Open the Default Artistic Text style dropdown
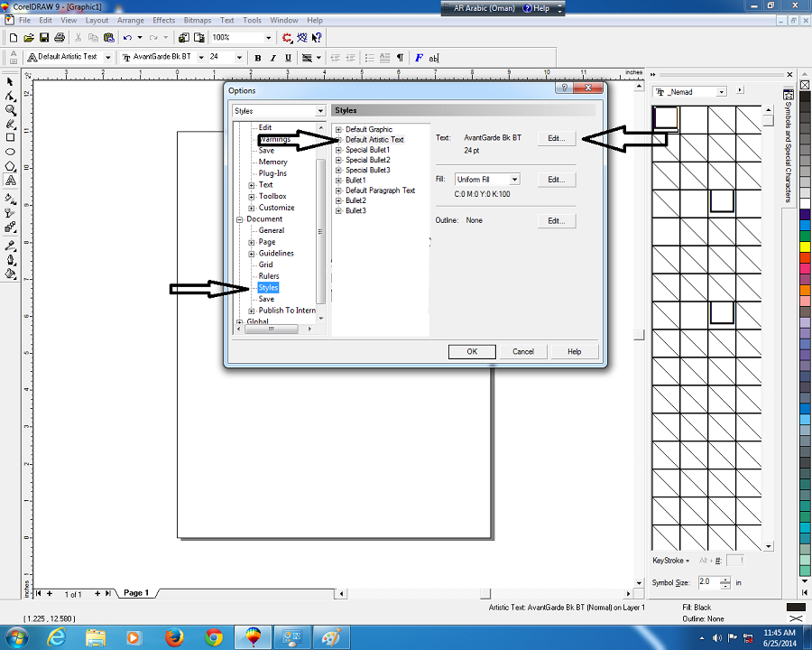The height and width of the screenshot is (650, 812). pos(107,58)
